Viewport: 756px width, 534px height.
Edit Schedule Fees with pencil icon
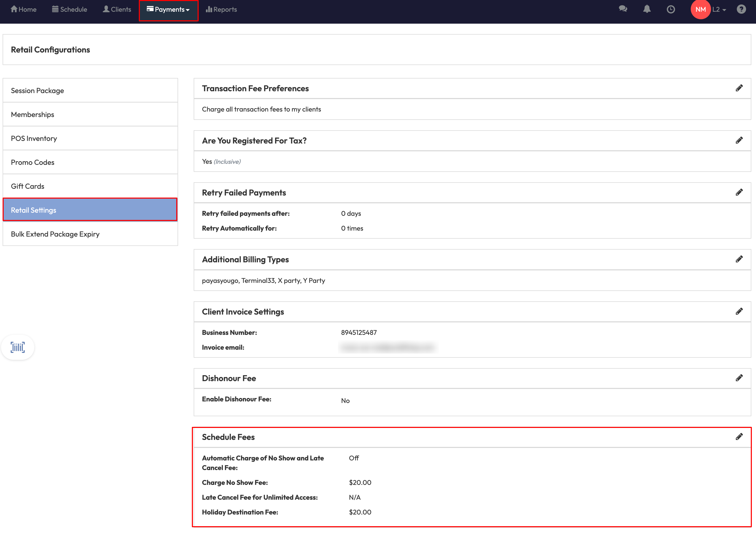point(739,437)
